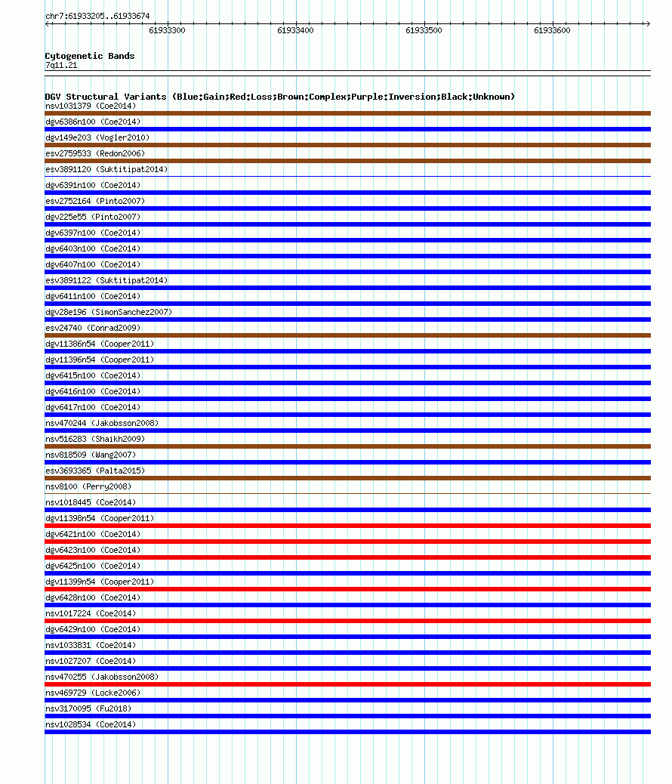The width and height of the screenshot is (672, 784).
Task: Select the dgv6411n100 (Coe2014) label
Action: click(x=93, y=296)
